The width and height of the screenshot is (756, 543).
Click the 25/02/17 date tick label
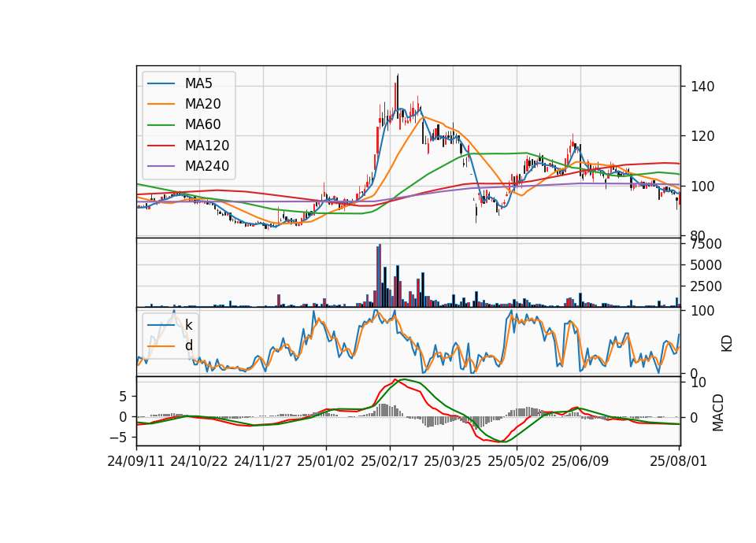pos(390,461)
